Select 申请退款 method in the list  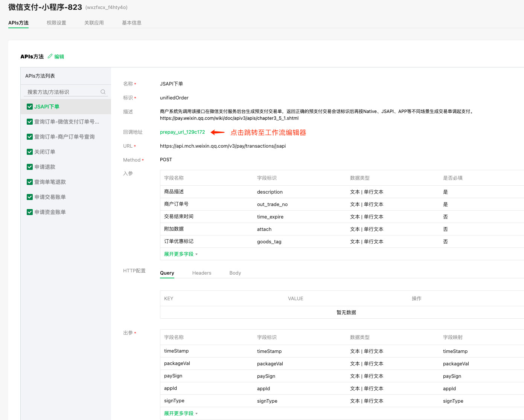click(x=45, y=167)
